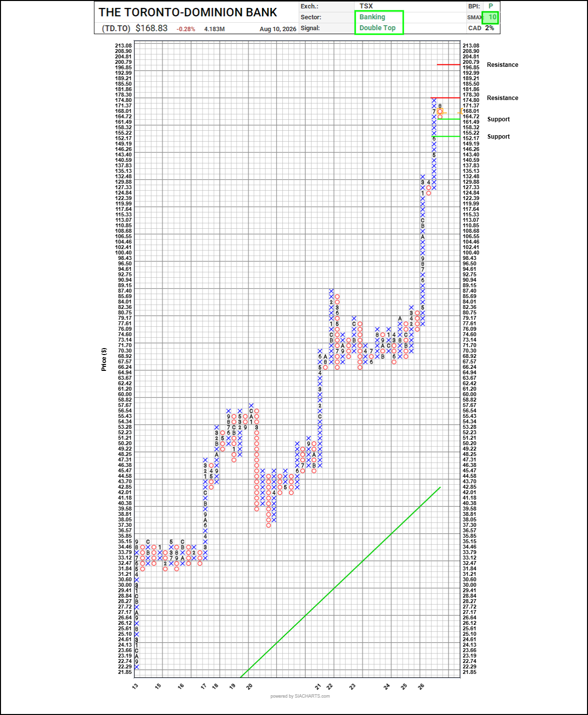The width and height of the screenshot is (588, 715).
Task: Open the Double Top signal link
Action: click(377, 28)
